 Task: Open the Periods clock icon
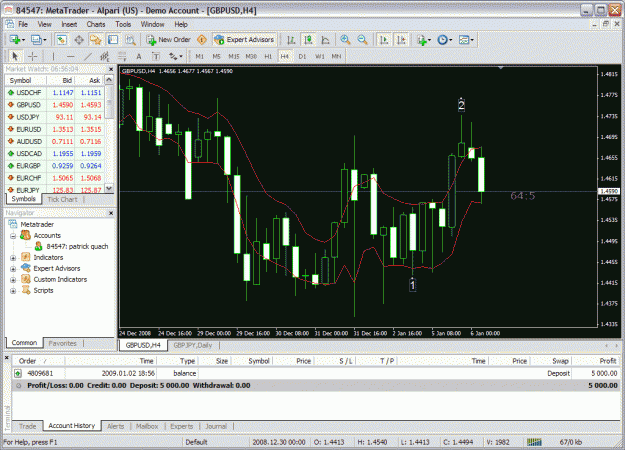[x=444, y=40]
